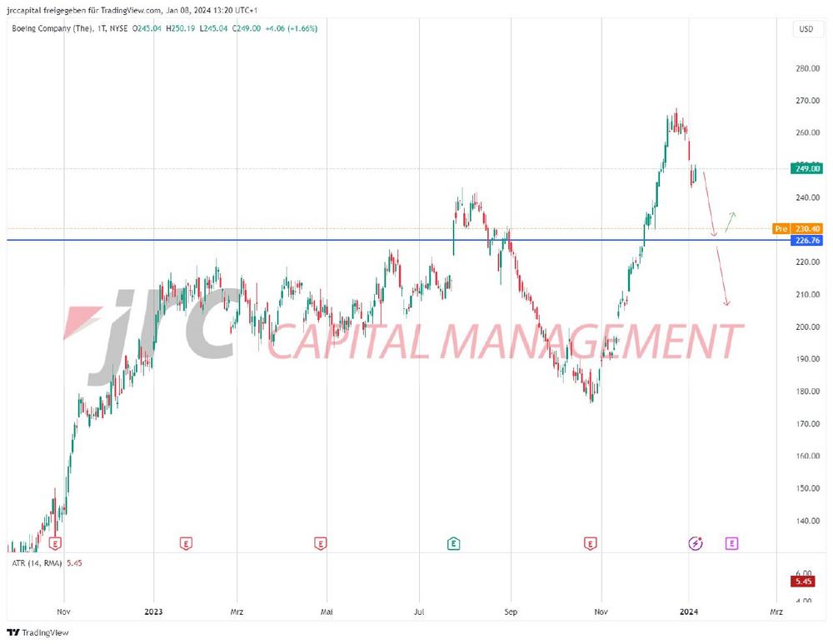
Task: Click the 2023 label on the time axis
Action: 153,612
